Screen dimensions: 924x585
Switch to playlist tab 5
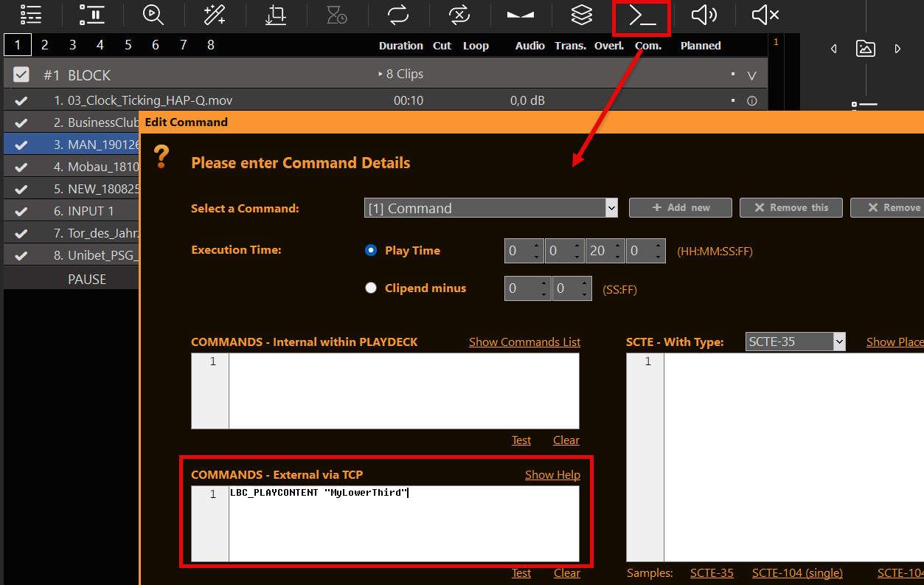click(x=128, y=45)
